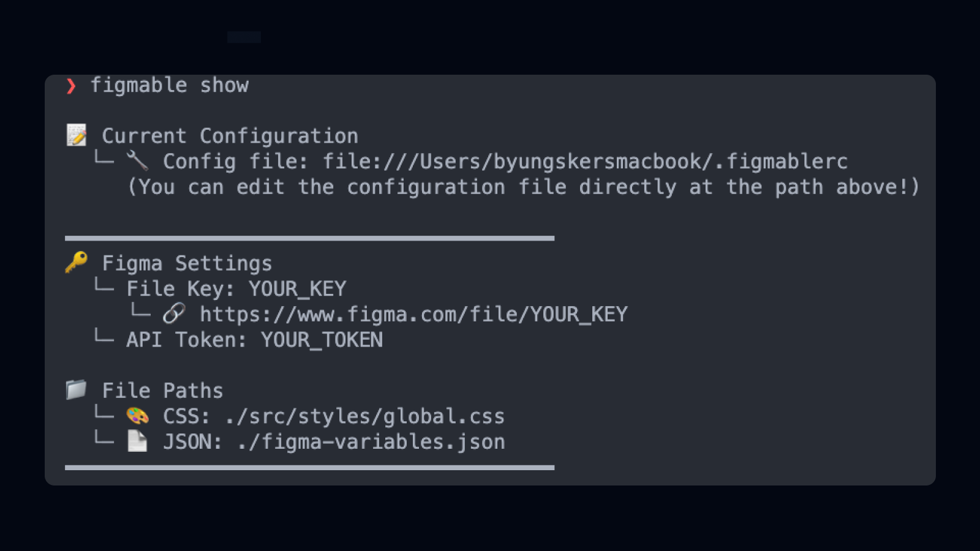The height and width of the screenshot is (551, 980).
Task: Click the document icon before JSON path
Action: 137,441
